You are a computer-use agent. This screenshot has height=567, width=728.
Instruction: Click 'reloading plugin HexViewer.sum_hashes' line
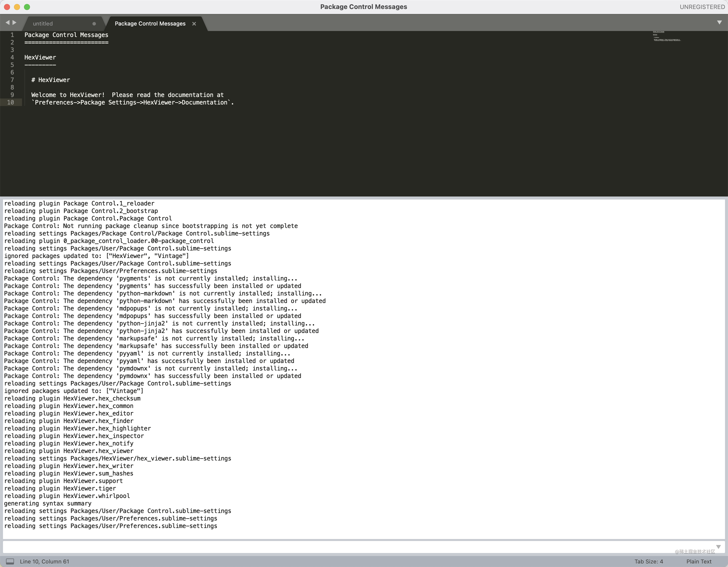tap(69, 473)
